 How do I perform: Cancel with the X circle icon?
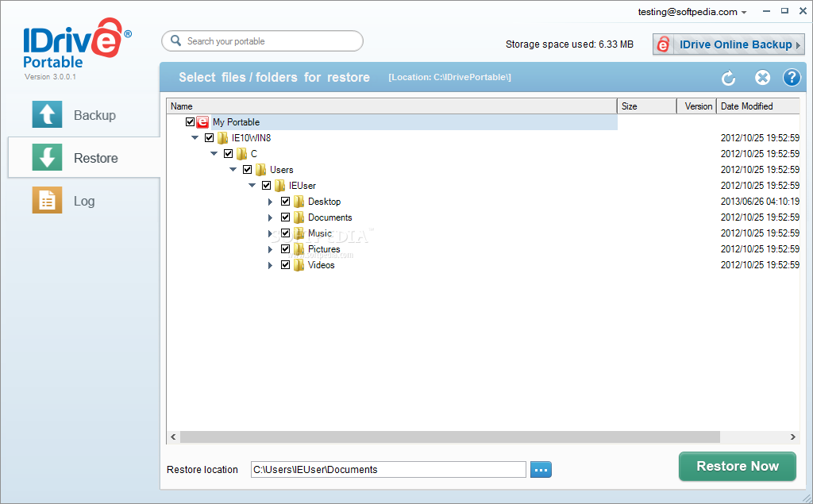click(762, 78)
